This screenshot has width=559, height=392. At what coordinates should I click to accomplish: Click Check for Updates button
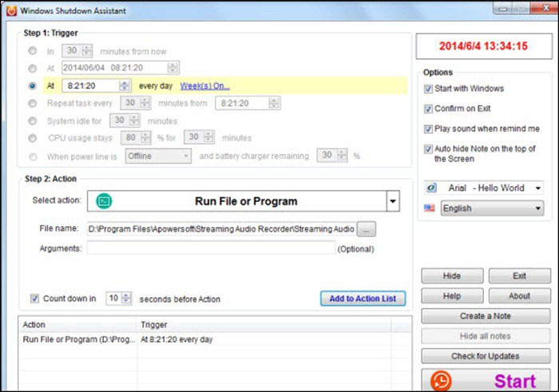[x=486, y=356]
